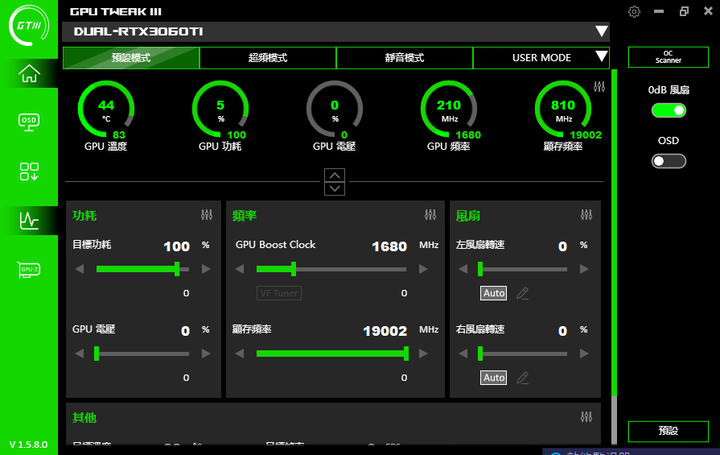
Task: Open 其他 panel settings sliders icon
Action: 586,417
